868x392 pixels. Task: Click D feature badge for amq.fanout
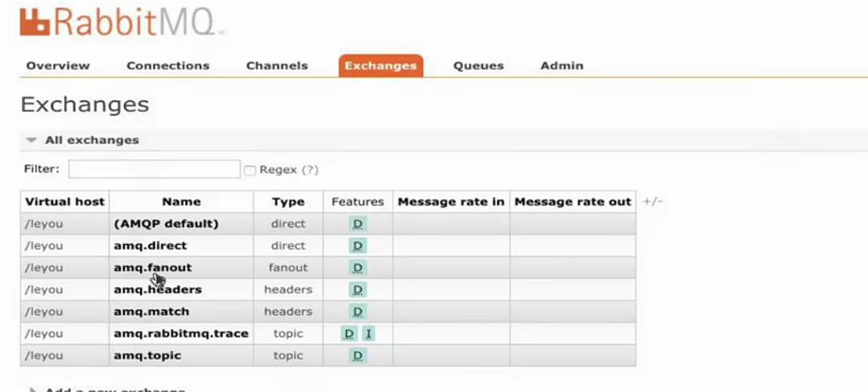point(357,268)
